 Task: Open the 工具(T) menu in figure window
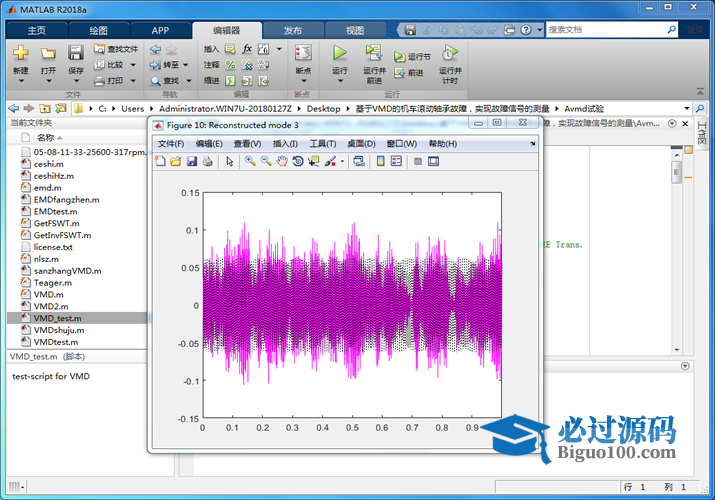coord(323,144)
